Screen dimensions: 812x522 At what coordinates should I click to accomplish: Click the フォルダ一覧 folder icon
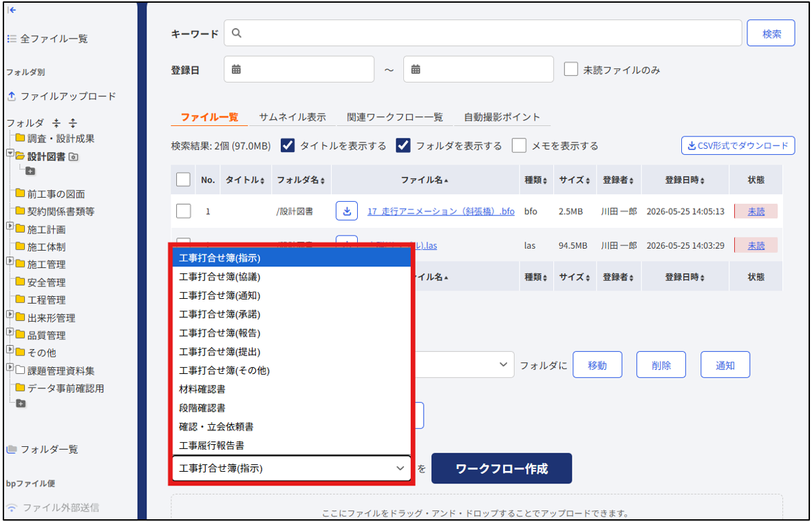click(x=12, y=449)
